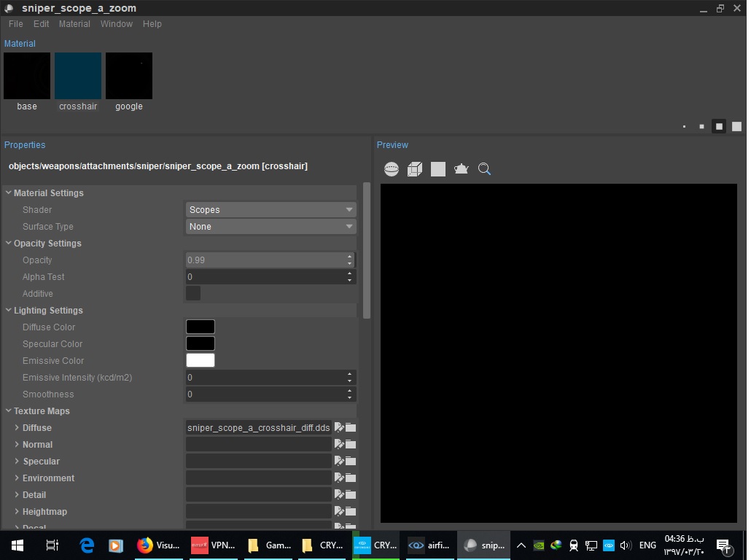Pick the Diffuse Color swatch
751x560 pixels.
(x=201, y=327)
